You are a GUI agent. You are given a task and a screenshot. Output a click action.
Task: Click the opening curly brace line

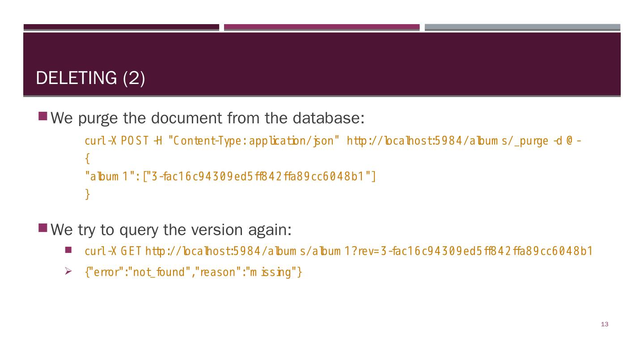click(x=87, y=159)
